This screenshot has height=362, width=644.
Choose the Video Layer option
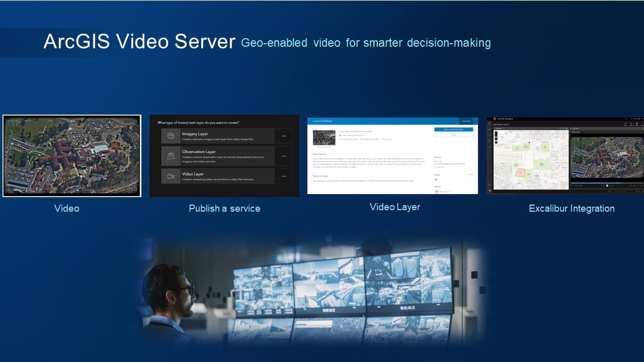[x=226, y=176]
